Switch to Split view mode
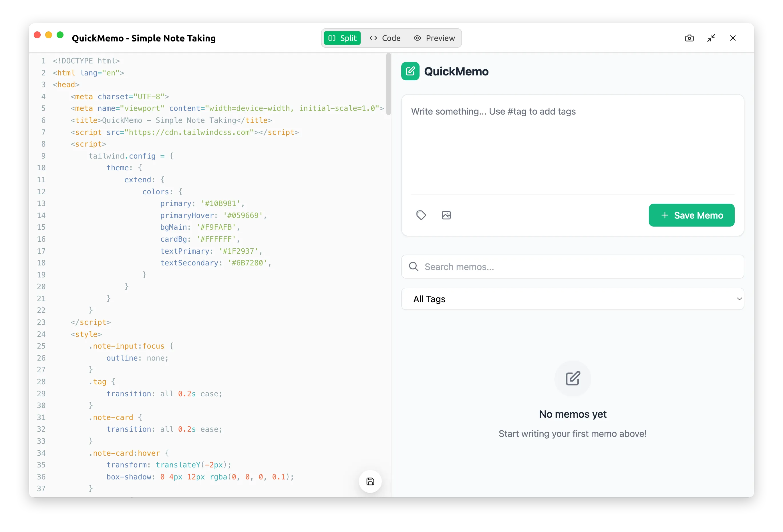 tap(342, 38)
